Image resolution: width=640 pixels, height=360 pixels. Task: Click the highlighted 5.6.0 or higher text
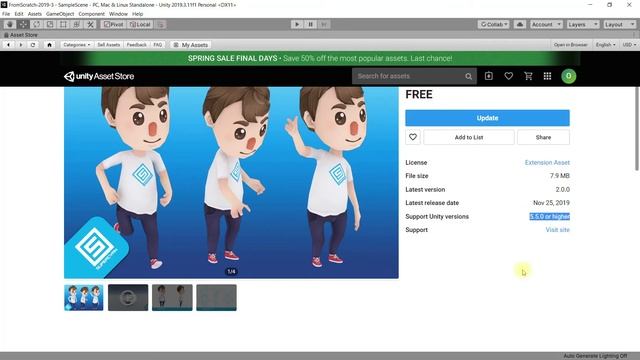(x=549, y=216)
